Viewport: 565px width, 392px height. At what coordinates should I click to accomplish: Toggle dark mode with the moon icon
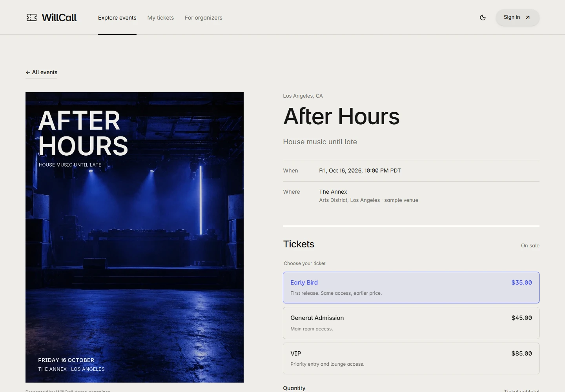click(x=483, y=18)
